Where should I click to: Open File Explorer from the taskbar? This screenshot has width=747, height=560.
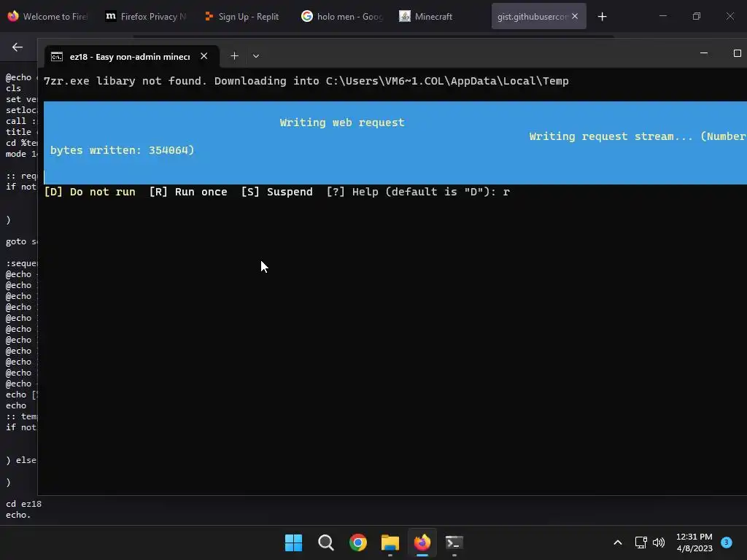(x=390, y=542)
